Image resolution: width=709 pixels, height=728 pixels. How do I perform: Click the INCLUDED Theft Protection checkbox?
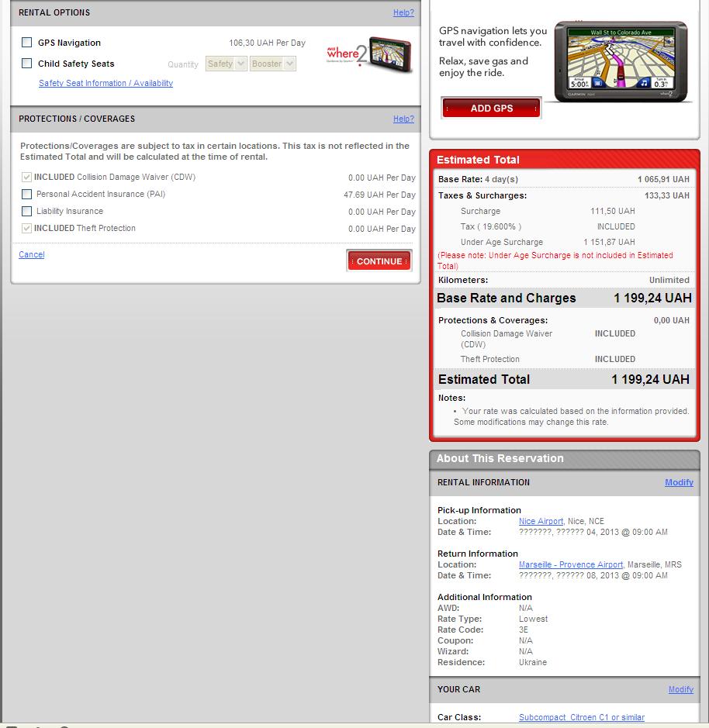(x=27, y=229)
